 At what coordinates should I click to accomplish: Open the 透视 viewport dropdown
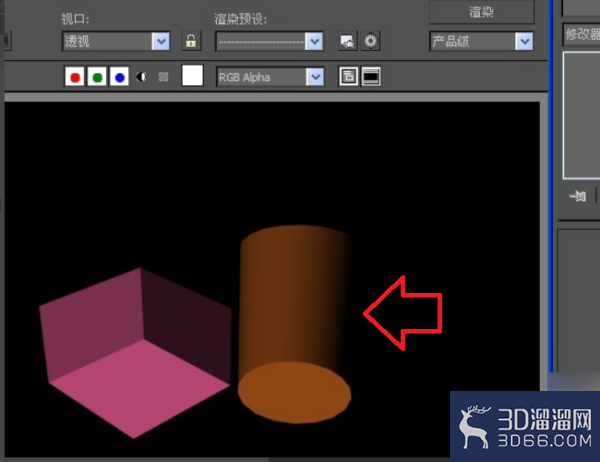(x=116, y=41)
